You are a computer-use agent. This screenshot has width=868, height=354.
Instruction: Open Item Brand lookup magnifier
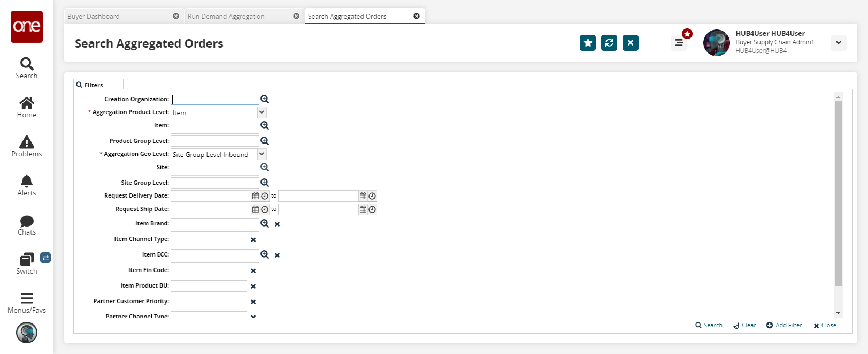tap(265, 223)
